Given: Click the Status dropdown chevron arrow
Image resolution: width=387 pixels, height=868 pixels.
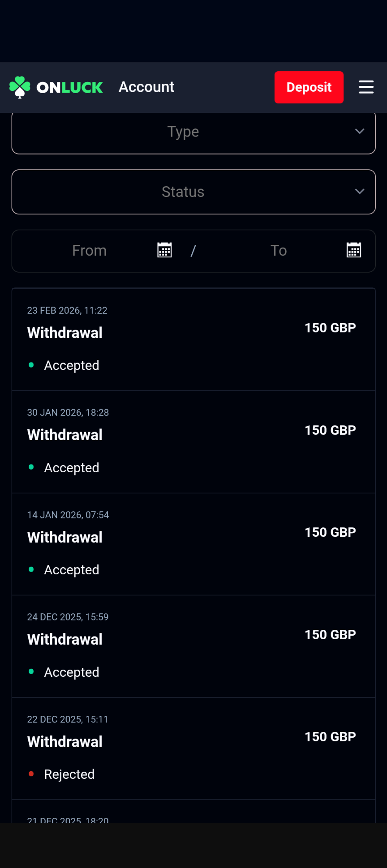Looking at the screenshot, I should (x=359, y=192).
